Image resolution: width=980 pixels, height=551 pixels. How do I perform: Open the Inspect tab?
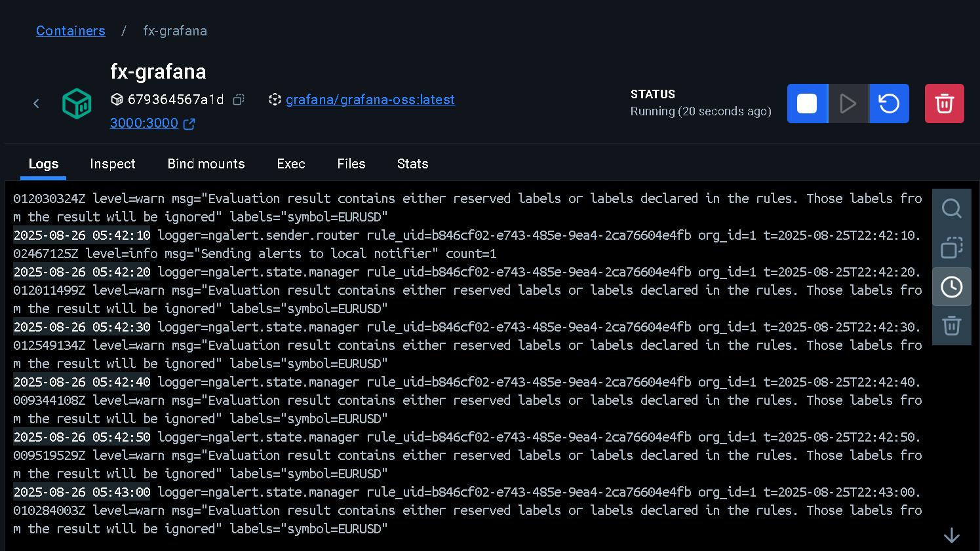coord(113,164)
